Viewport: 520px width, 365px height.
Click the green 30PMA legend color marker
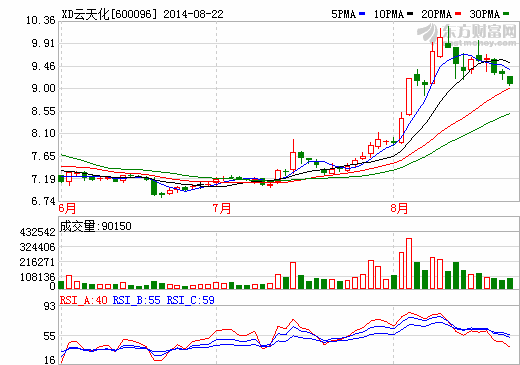506,14
